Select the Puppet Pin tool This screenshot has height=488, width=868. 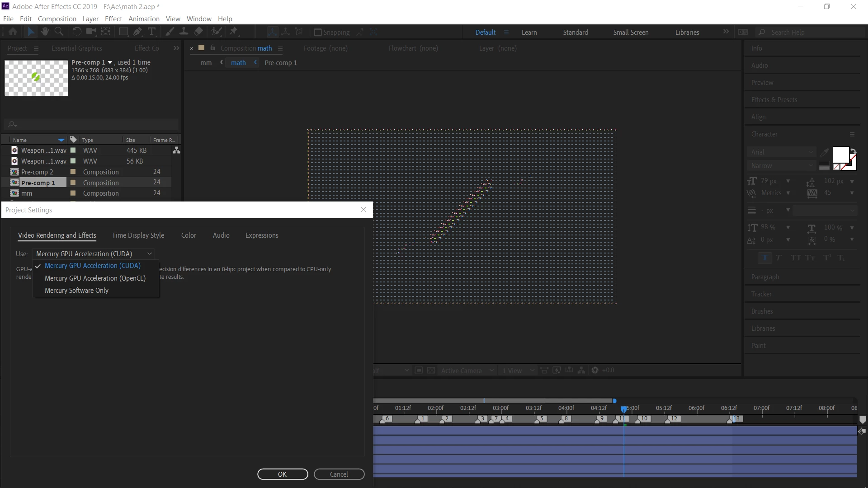(x=234, y=32)
